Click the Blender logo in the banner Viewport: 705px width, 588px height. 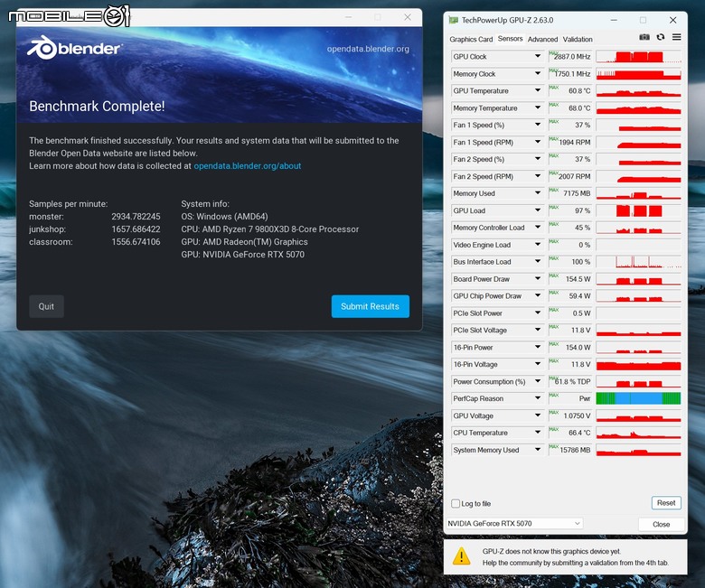tap(74, 48)
